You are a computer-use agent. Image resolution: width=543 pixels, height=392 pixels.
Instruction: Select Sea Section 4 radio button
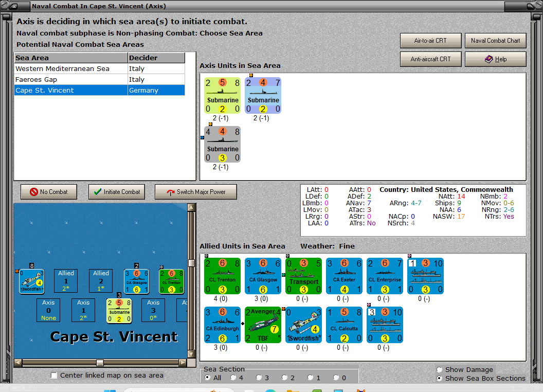click(x=233, y=378)
